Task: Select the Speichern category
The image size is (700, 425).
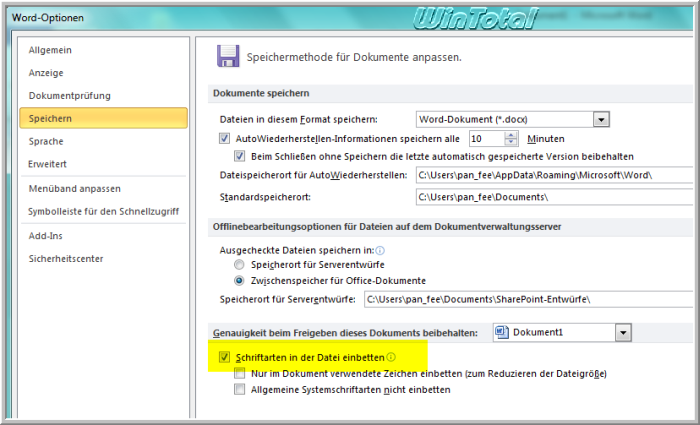Action: pyautogui.click(x=104, y=118)
